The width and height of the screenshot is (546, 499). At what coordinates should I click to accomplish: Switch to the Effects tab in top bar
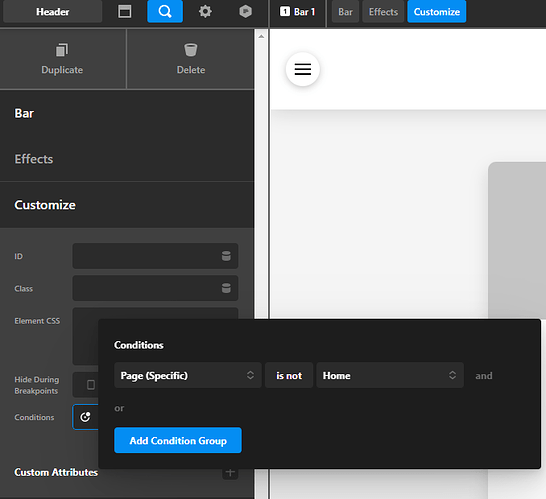pos(383,11)
